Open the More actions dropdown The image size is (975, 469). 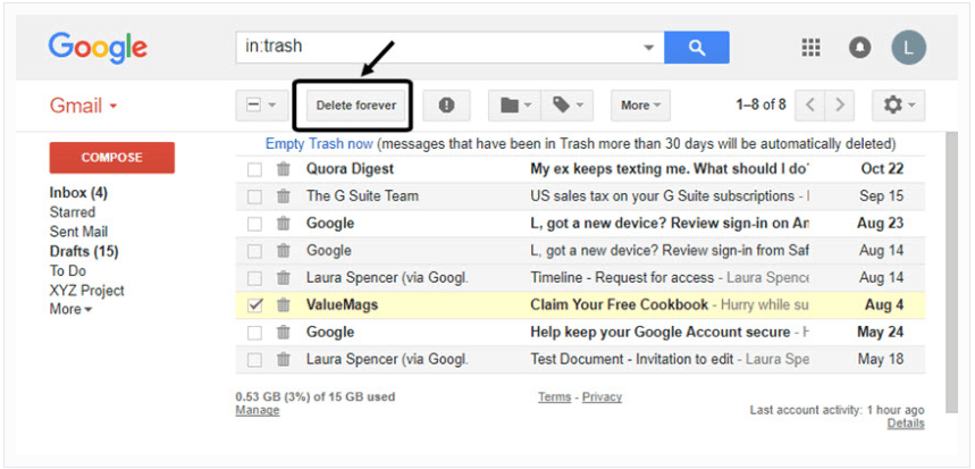click(640, 106)
